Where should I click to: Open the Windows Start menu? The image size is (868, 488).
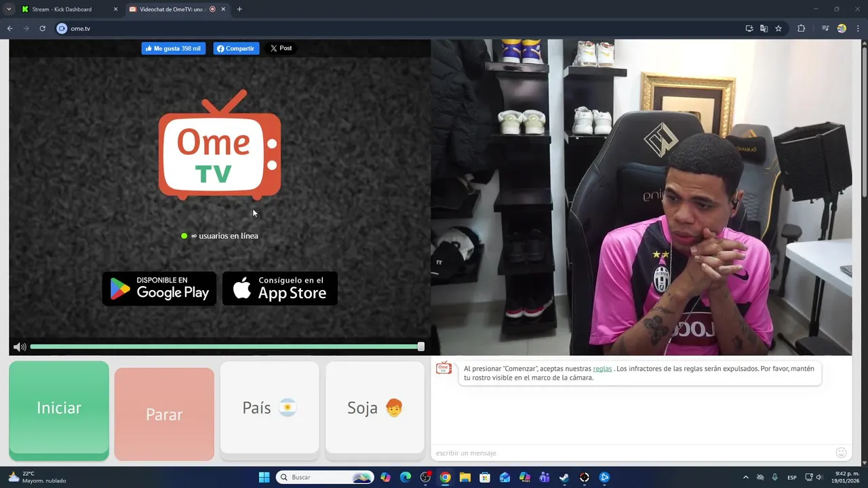click(264, 477)
